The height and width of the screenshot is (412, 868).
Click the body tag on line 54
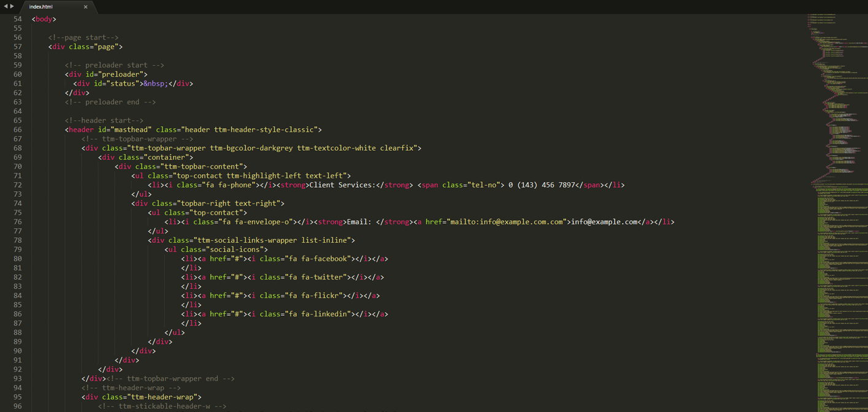coord(44,19)
